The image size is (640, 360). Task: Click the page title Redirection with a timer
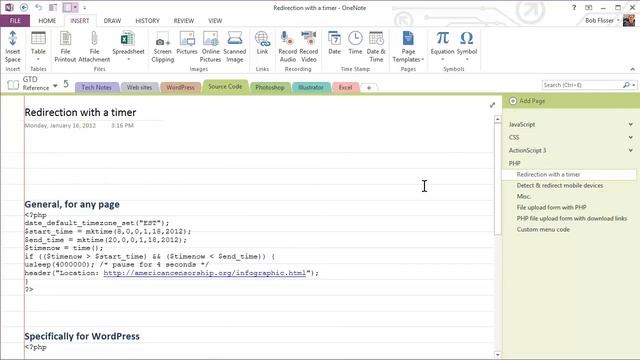[x=80, y=112]
